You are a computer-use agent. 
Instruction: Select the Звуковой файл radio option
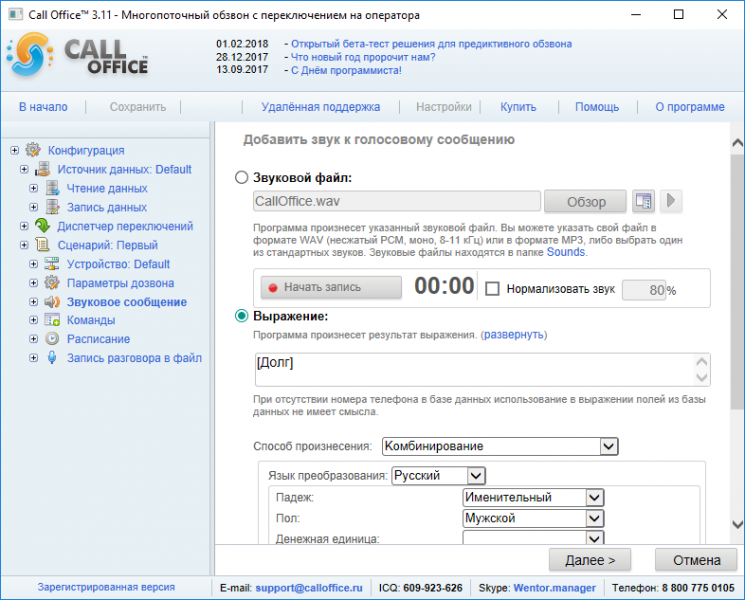[x=241, y=178]
